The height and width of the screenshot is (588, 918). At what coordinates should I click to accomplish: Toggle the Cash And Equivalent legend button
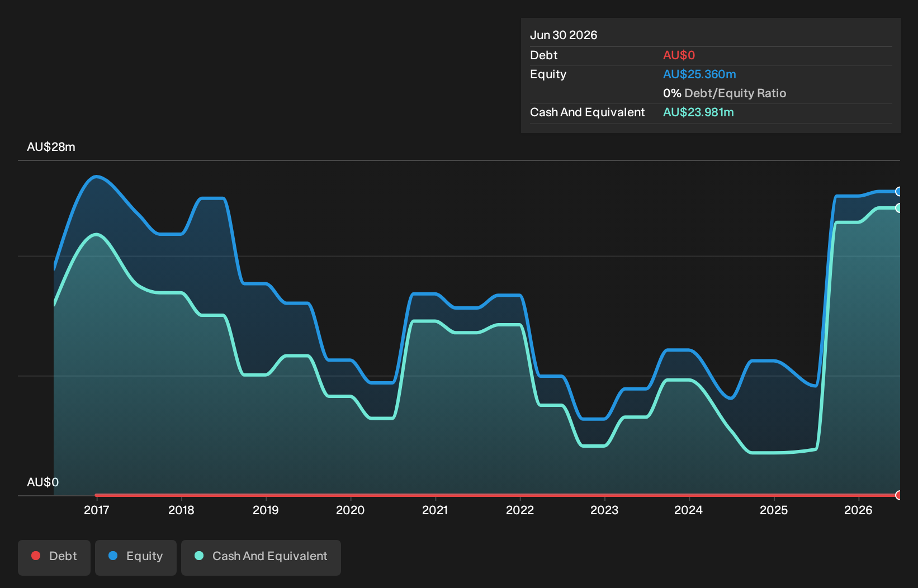(x=261, y=557)
